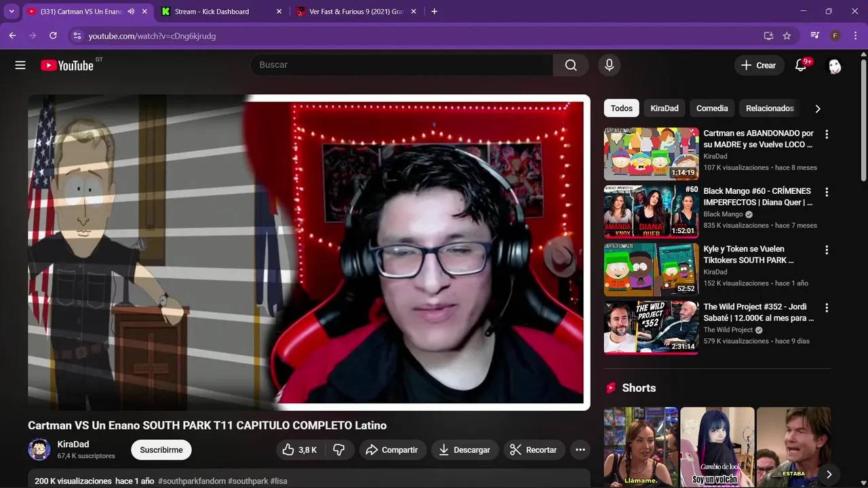Click the Recortar clip button
The height and width of the screenshot is (488, 868).
[x=533, y=449]
